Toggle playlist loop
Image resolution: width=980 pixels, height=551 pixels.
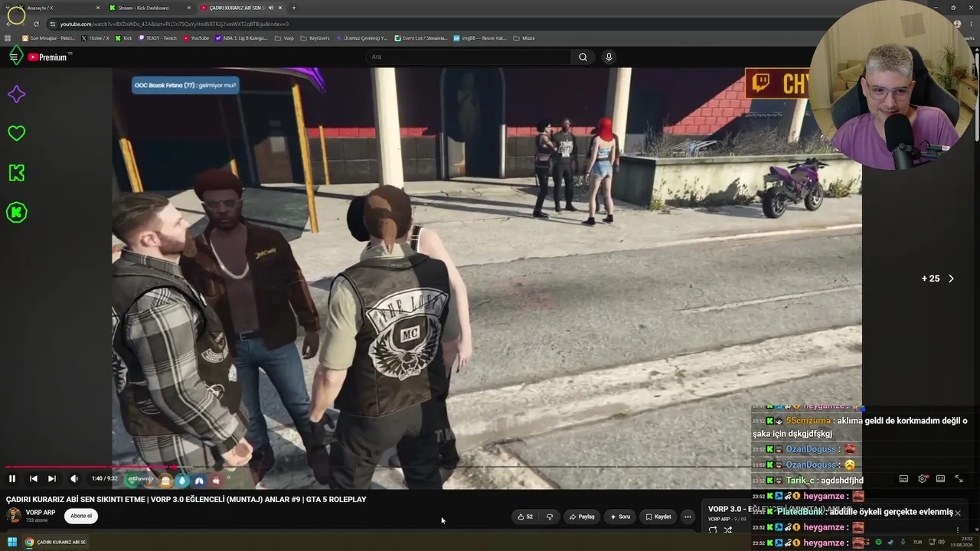(x=713, y=530)
